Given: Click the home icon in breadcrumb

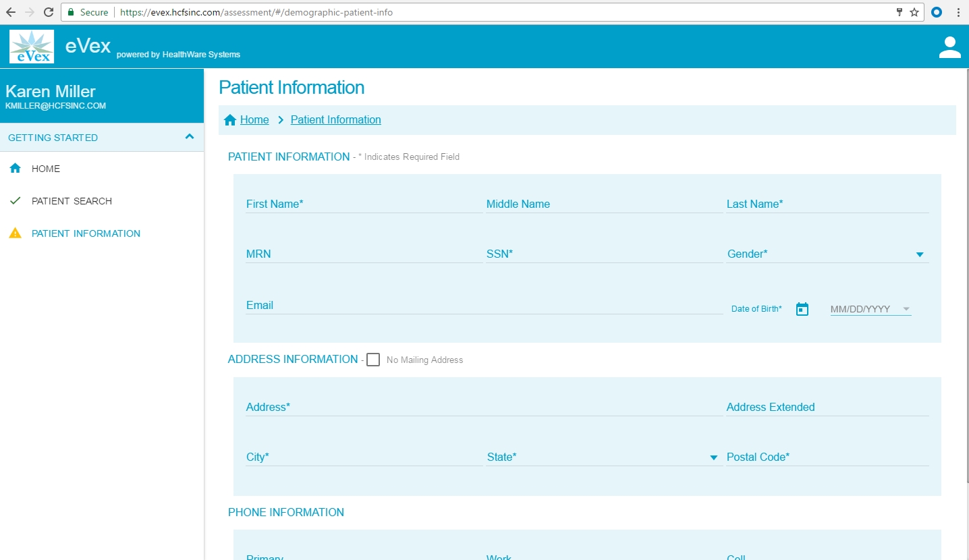Looking at the screenshot, I should (230, 120).
